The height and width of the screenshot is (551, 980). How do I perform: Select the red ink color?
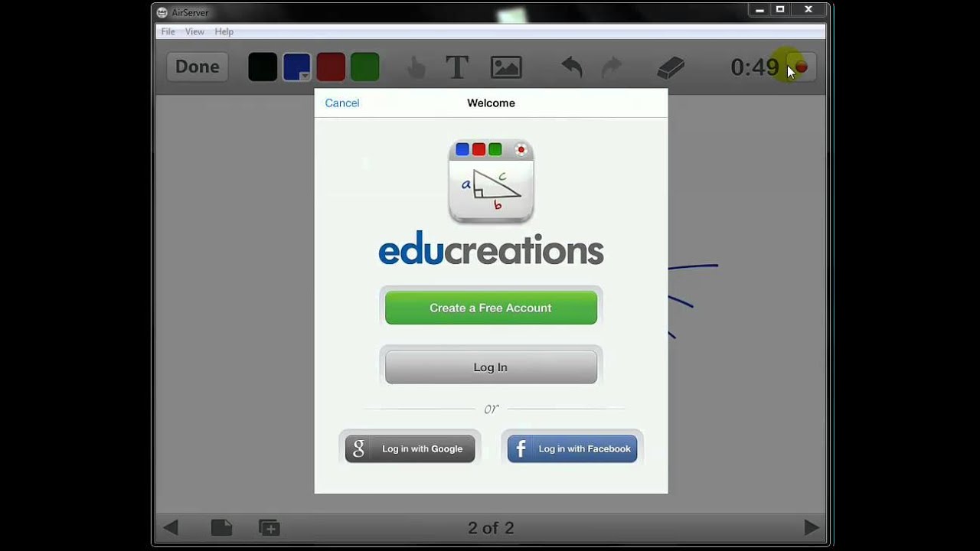(x=331, y=67)
